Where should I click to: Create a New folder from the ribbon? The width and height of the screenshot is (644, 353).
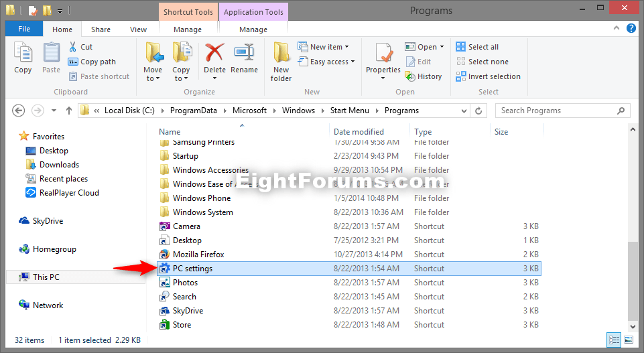point(281,62)
